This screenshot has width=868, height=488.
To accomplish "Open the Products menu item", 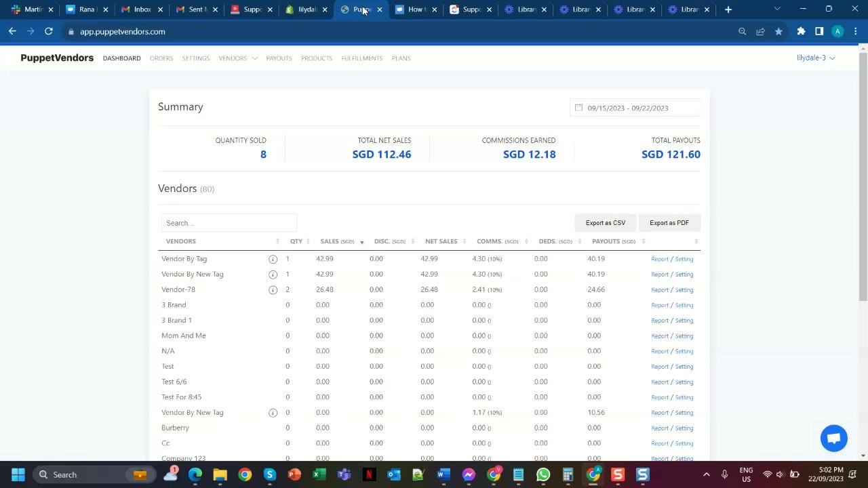I will pos(317,58).
